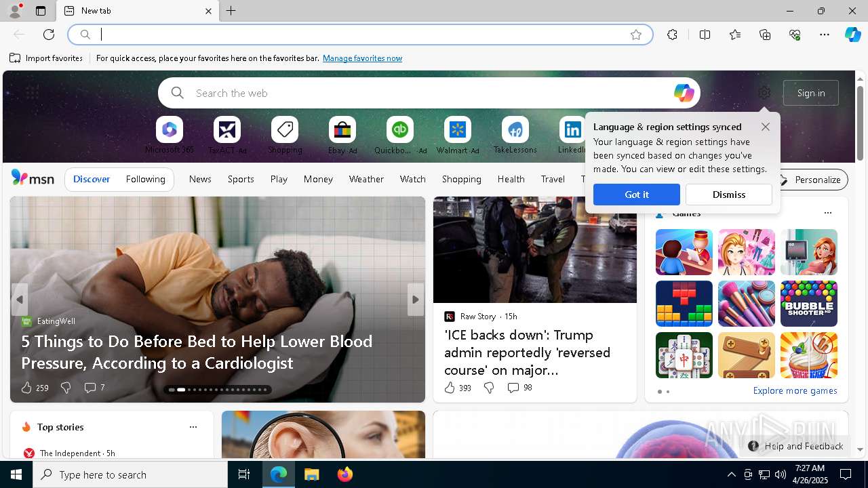The height and width of the screenshot is (488, 868).
Task: Open comments on Raw Story article
Action: pos(519,388)
